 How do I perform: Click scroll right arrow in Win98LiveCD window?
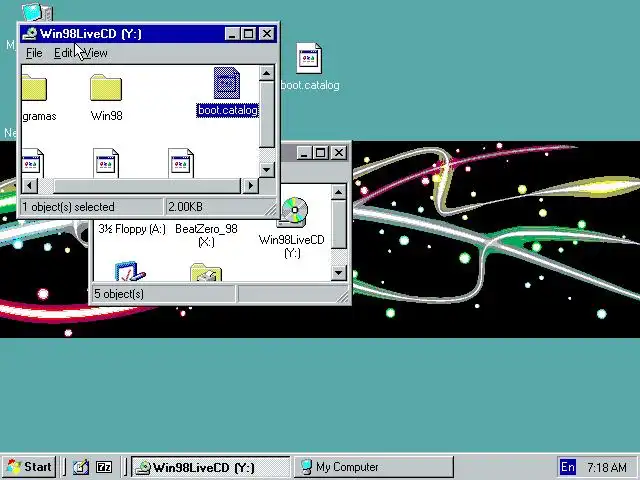251,186
